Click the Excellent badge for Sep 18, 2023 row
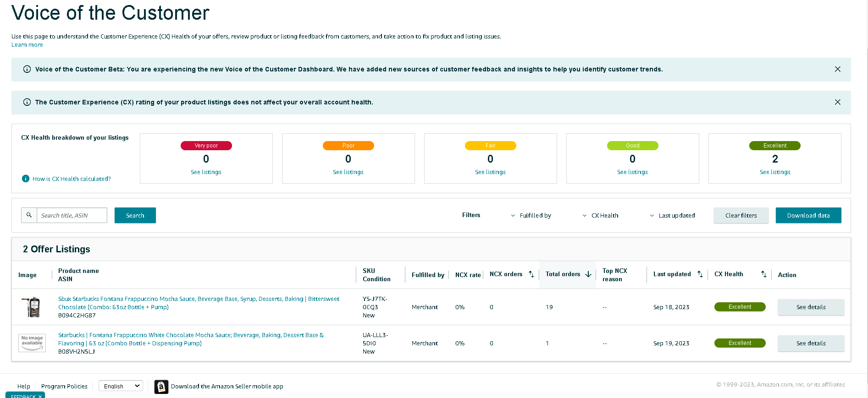 (740, 307)
